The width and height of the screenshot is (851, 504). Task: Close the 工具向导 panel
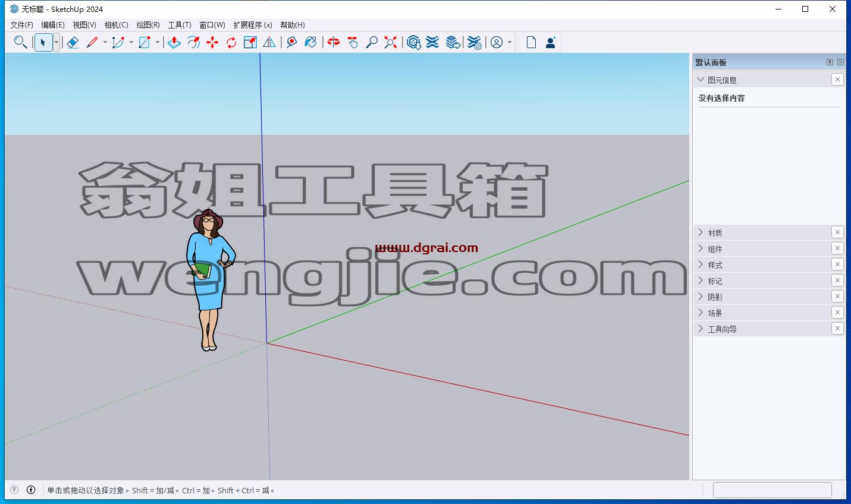point(837,329)
